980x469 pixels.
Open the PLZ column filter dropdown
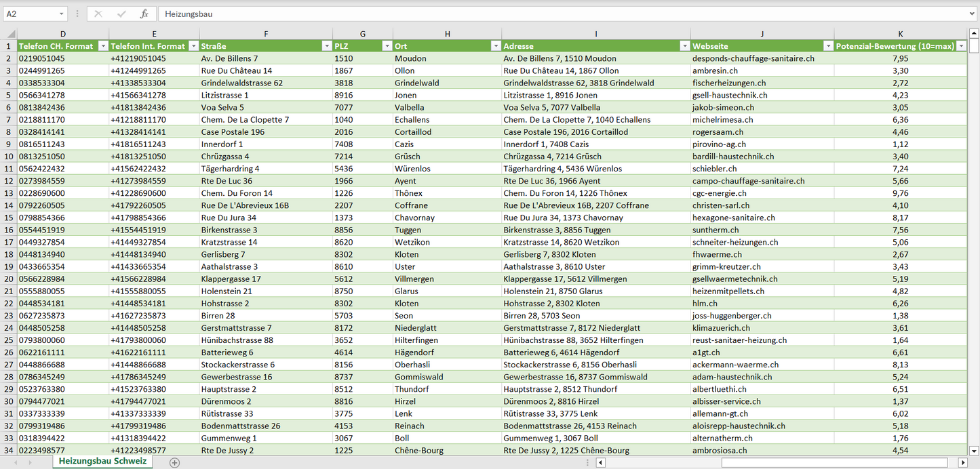pyautogui.click(x=387, y=46)
